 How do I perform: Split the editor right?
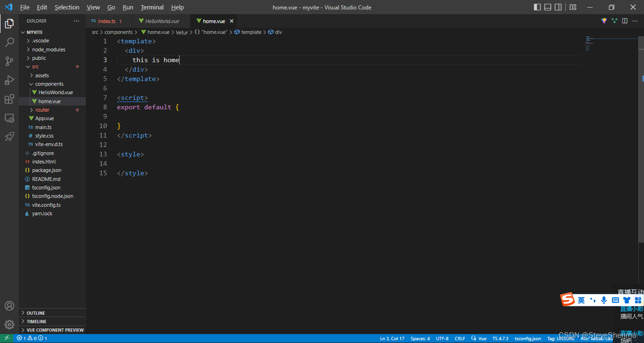pos(625,21)
